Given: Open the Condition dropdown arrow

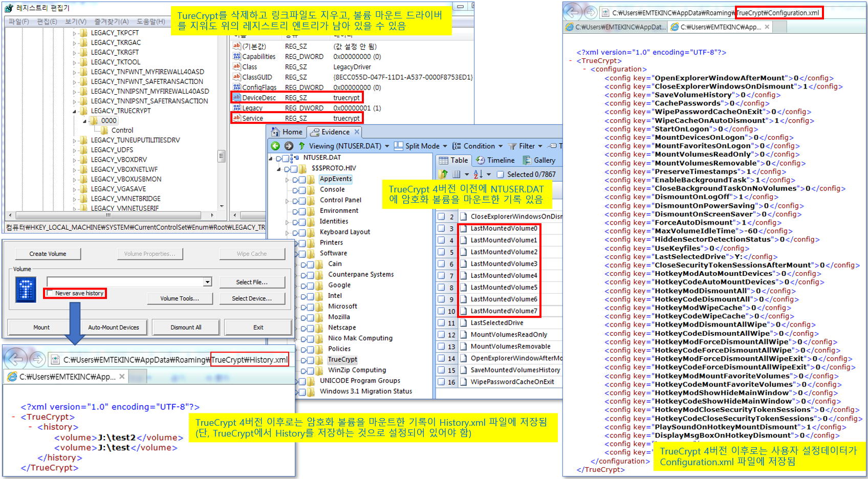Looking at the screenshot, I should pos(501,146).
